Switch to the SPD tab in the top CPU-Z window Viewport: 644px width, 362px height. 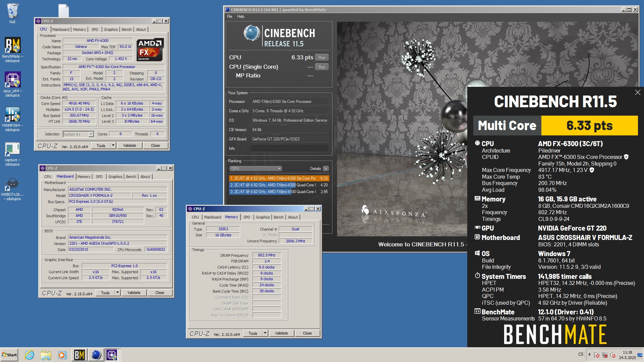click(x=95, y=29)
